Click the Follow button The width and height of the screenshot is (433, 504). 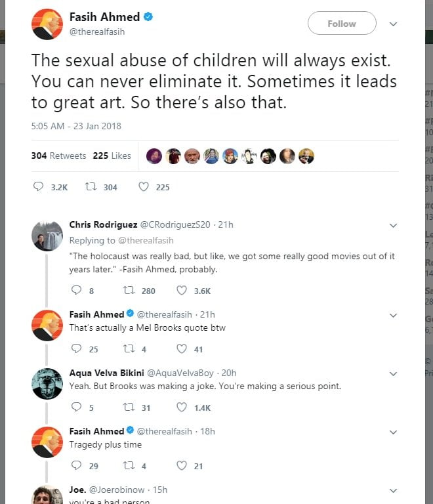tap(342, 24)
